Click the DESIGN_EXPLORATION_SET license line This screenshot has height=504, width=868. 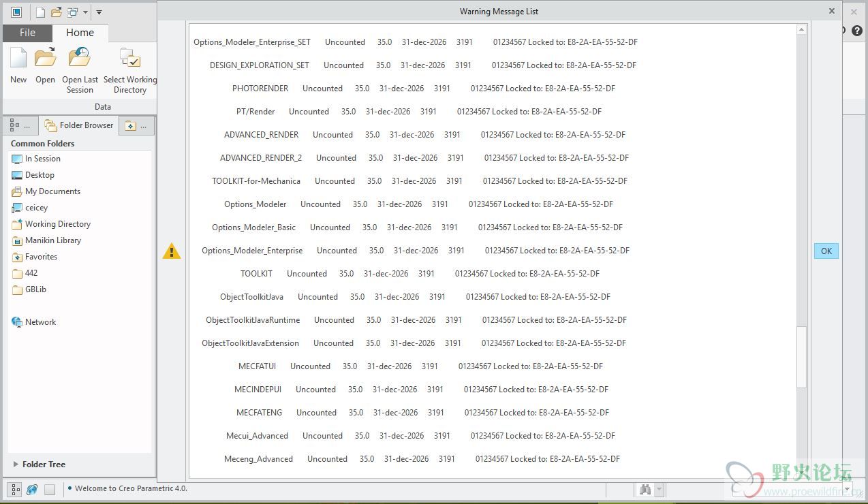tap(423, 65)
